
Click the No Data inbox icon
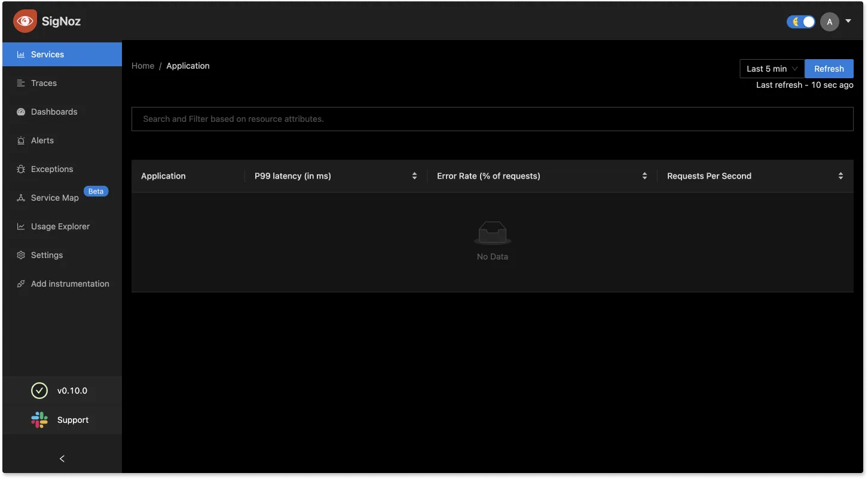click(493, 233)
